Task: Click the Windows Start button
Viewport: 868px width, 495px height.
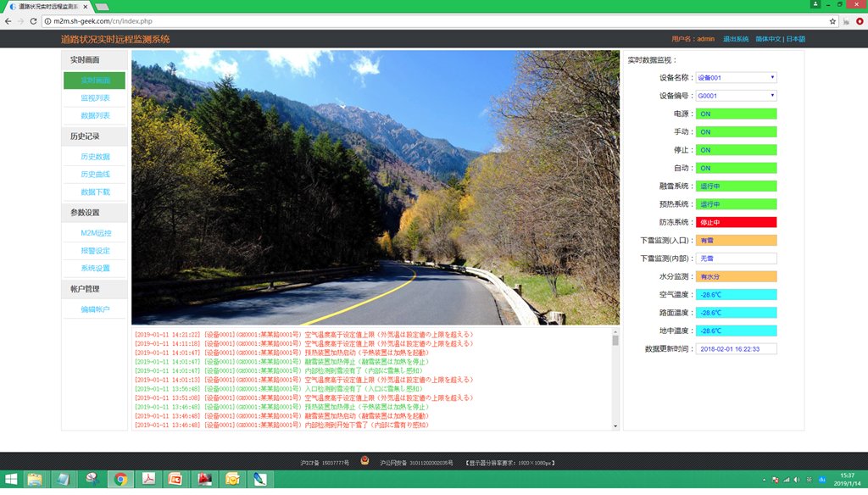Action: [x=11, y=480]
